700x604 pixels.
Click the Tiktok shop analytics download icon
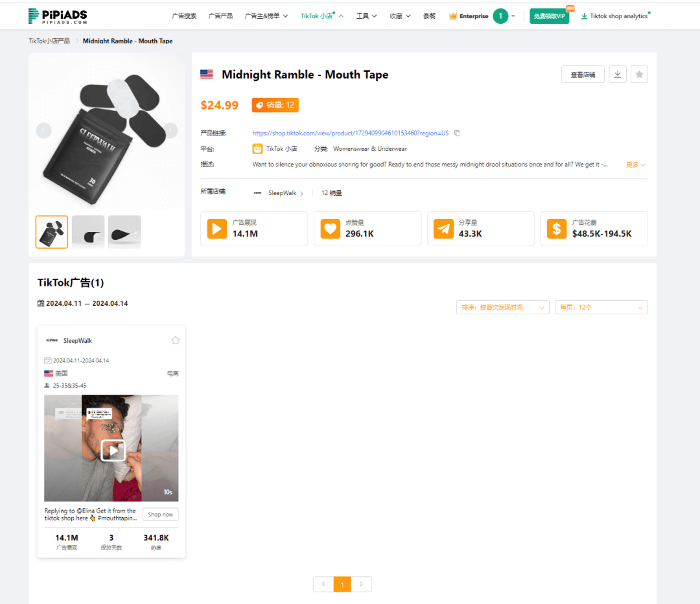pyautogui.click(x=584, y=16)
